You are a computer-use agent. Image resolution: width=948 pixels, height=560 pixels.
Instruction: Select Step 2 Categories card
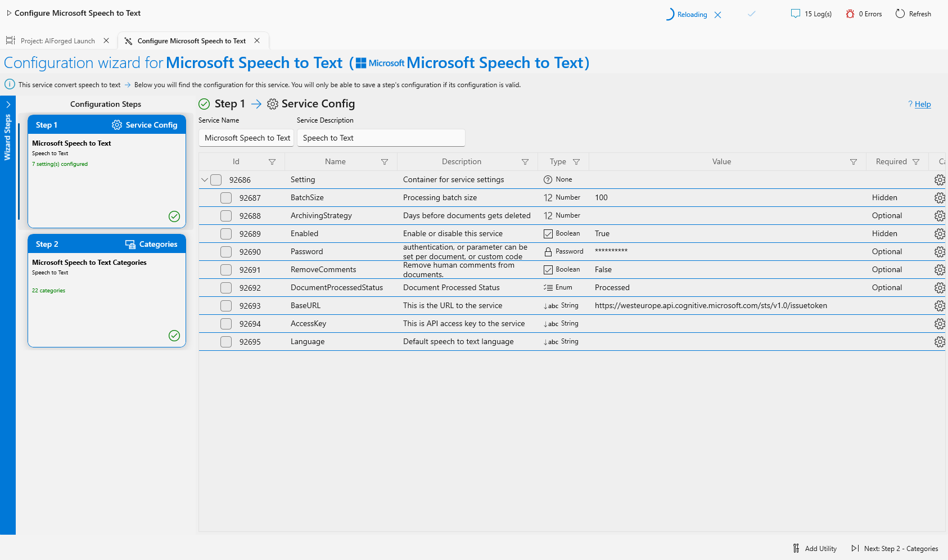(x=107, y=291)
